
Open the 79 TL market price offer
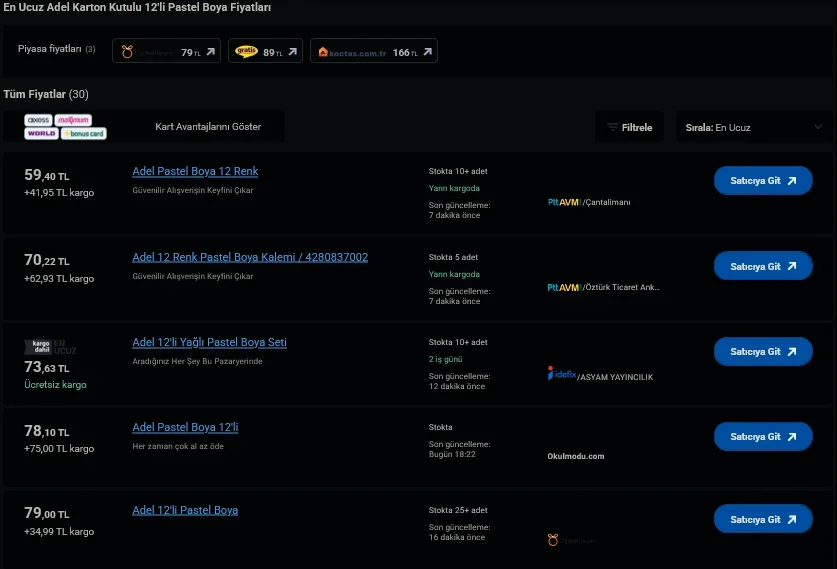click(166, 51)
